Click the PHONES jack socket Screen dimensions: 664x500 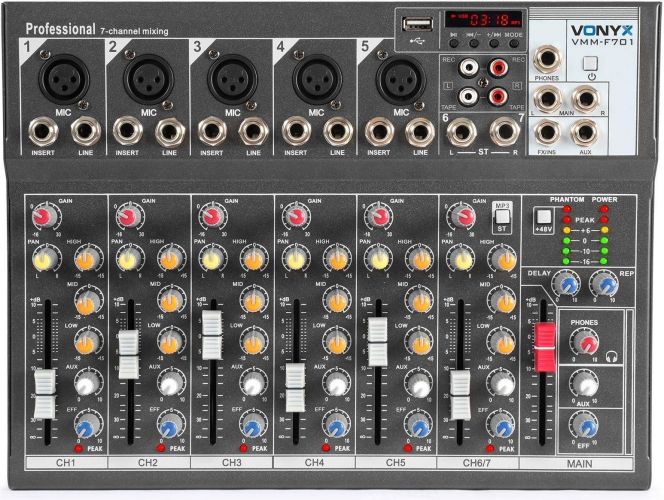(547, 62)
